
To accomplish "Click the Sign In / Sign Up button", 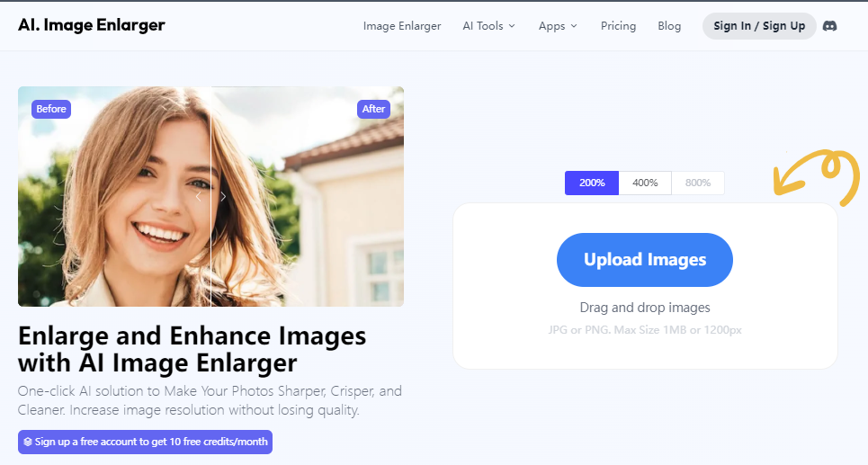I will pos(759,26).
